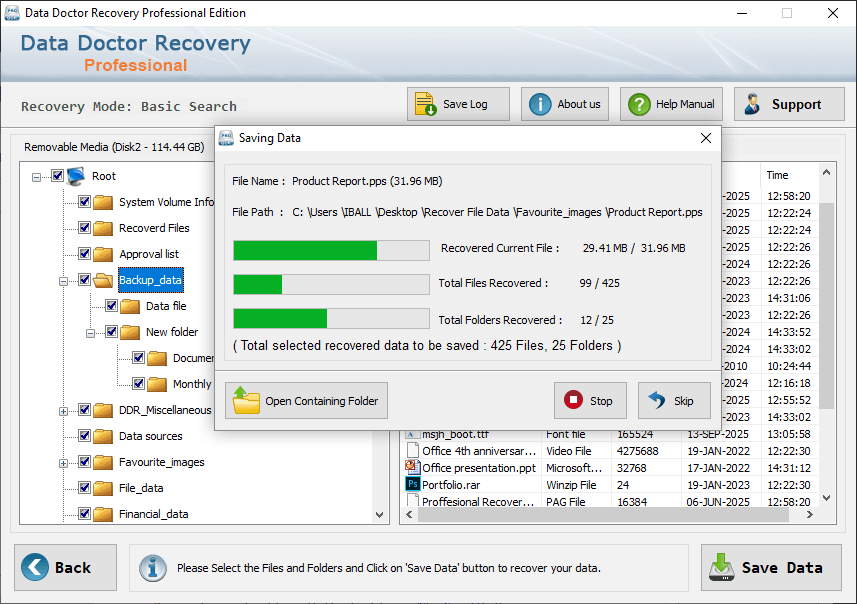Select the Data sources folder label
The image size is (857, 604).
point(150,436)
